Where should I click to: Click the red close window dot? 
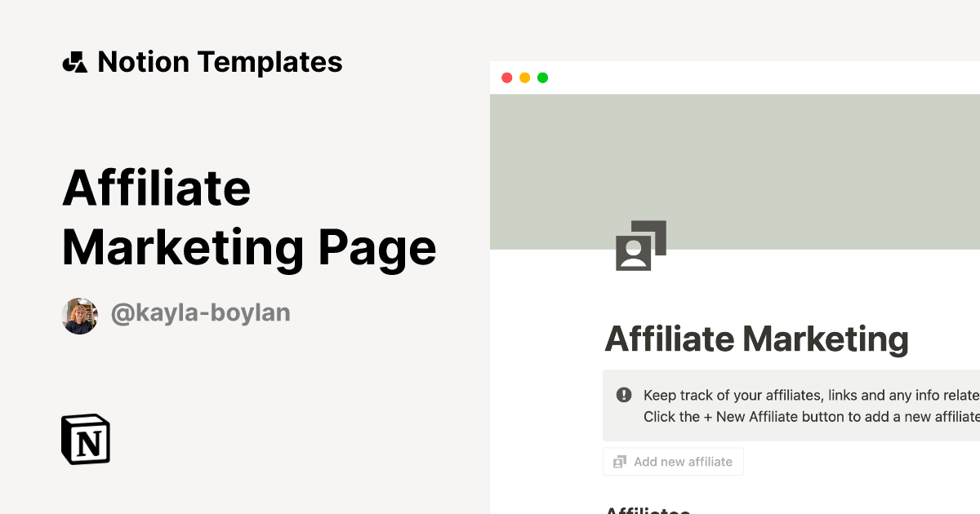[x=506, y=78]
